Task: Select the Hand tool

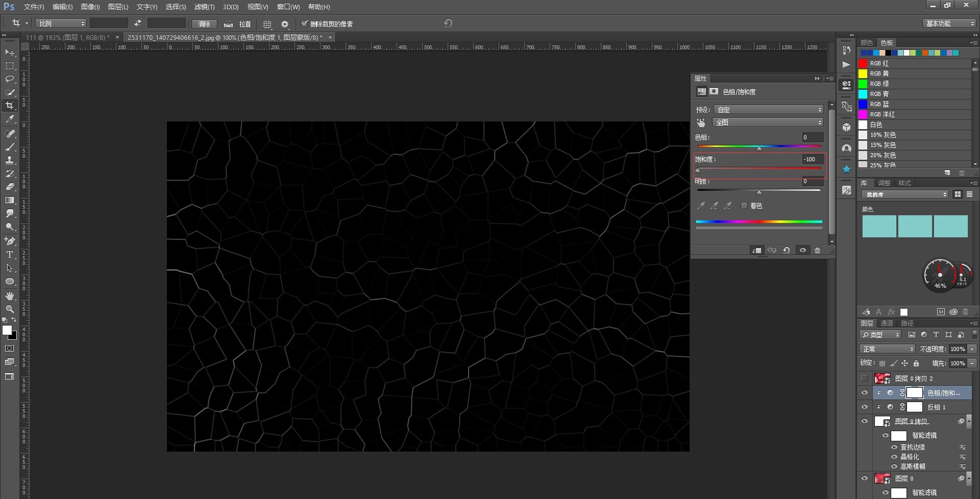Action: (10, 296)
